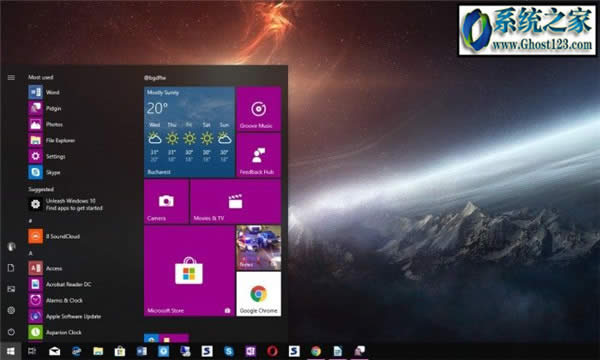Image resolution: width=600 pixels, height=360 pixels.
Task: Open the user account avatar on Start rail
Action: (x=11, y=246)
